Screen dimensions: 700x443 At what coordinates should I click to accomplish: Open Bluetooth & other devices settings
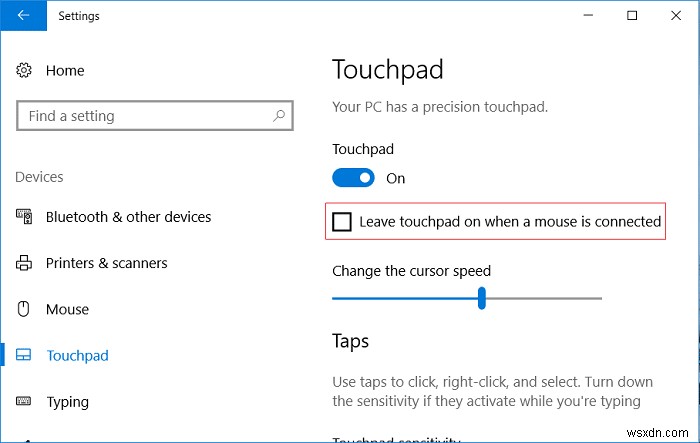click(128, 217)
